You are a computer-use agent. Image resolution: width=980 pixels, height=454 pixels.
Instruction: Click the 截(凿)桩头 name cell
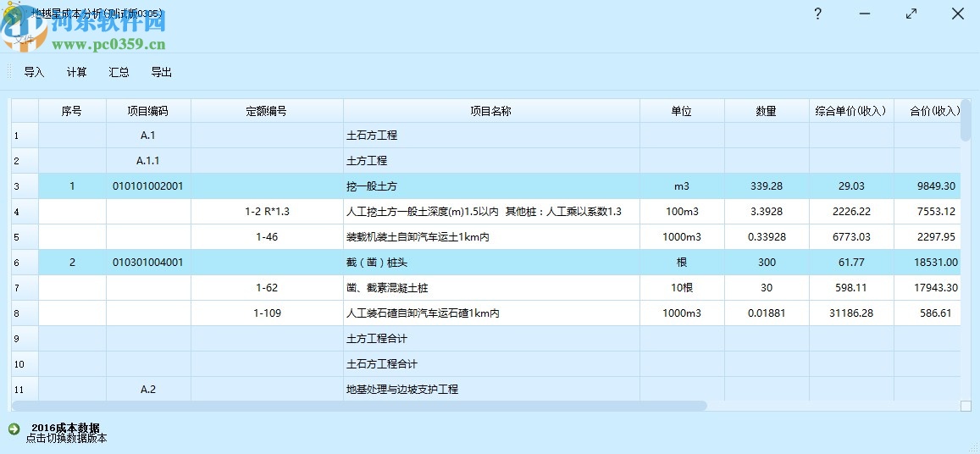(x=491, y=262)
